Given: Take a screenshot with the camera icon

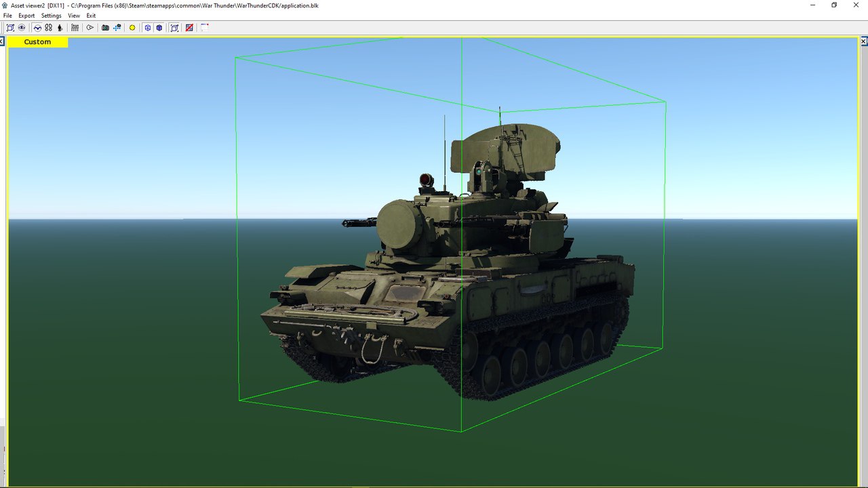Looking at the screenshot, I should coord(105,28).
